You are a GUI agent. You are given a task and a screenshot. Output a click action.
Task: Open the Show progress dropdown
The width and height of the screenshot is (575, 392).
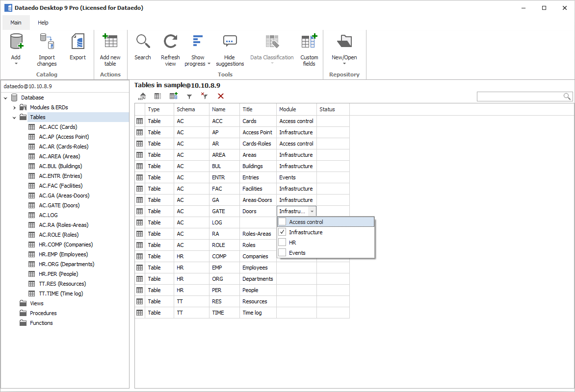pyautogui.click(x=209, y=64)
